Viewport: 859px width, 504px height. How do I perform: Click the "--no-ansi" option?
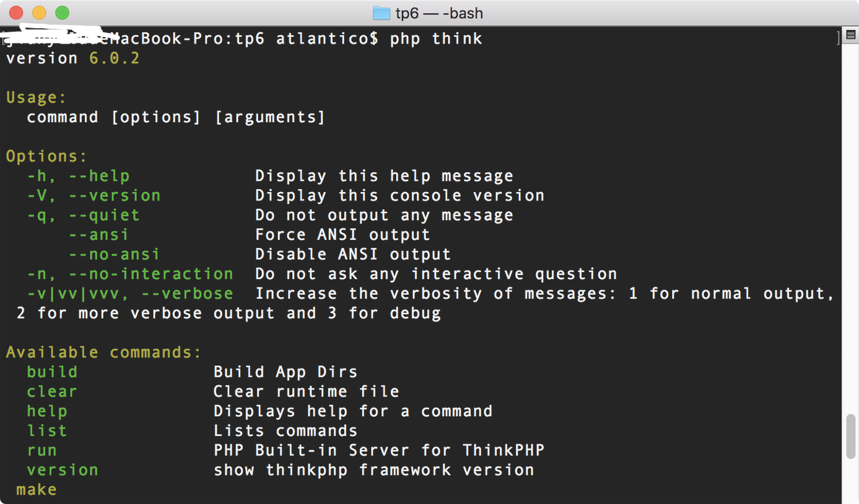tap(115, 255)
